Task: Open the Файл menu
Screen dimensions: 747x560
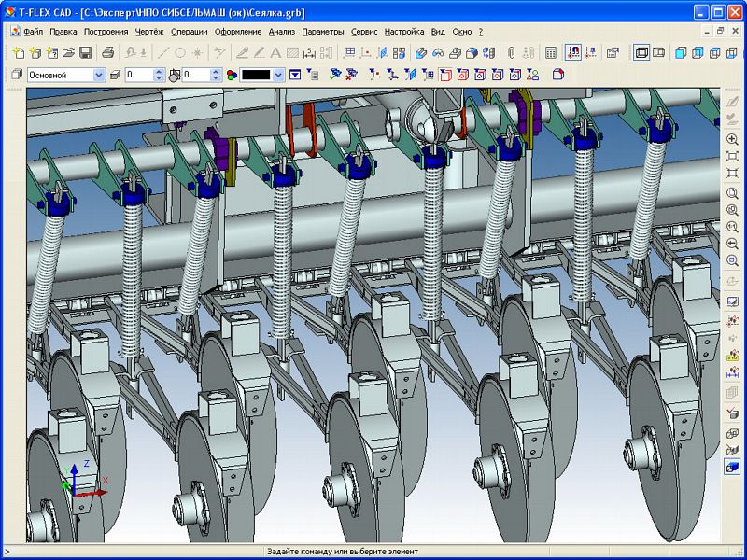Action: [x=34, y=32]
